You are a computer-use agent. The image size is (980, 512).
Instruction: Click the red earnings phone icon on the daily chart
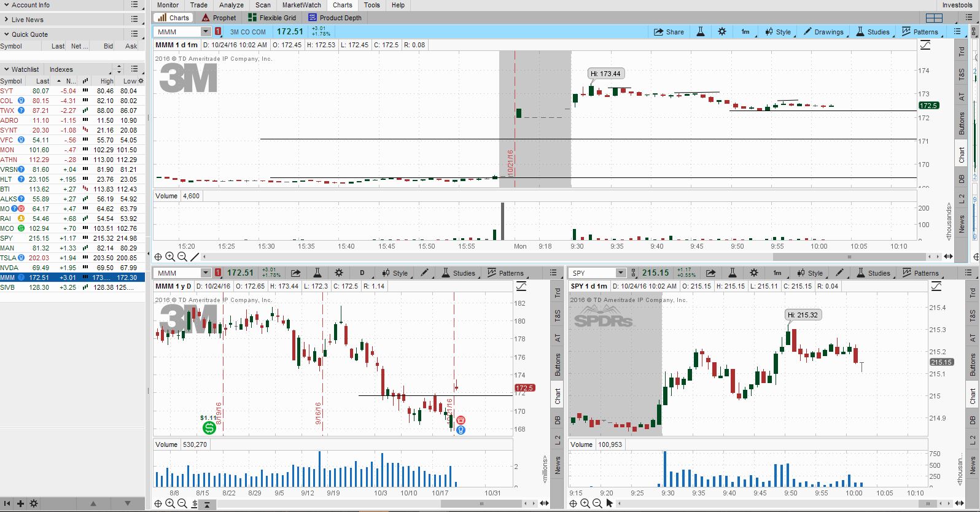click(461, 421)
